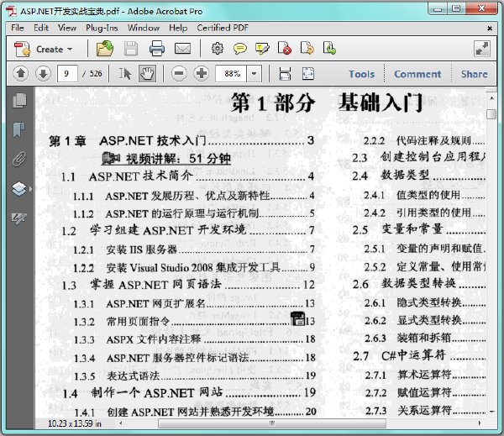
Task: Open the Help menu
Action: (x=178, y=28)
